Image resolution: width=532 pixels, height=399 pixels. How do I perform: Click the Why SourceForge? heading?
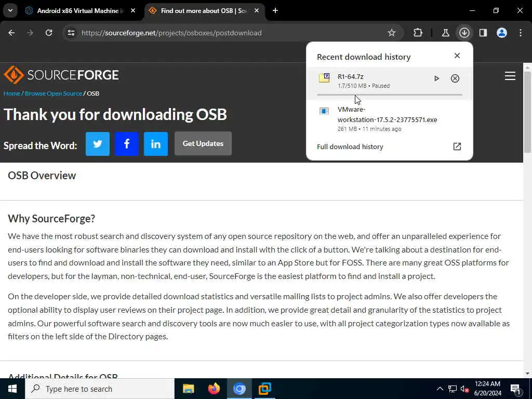pos(51,219)
